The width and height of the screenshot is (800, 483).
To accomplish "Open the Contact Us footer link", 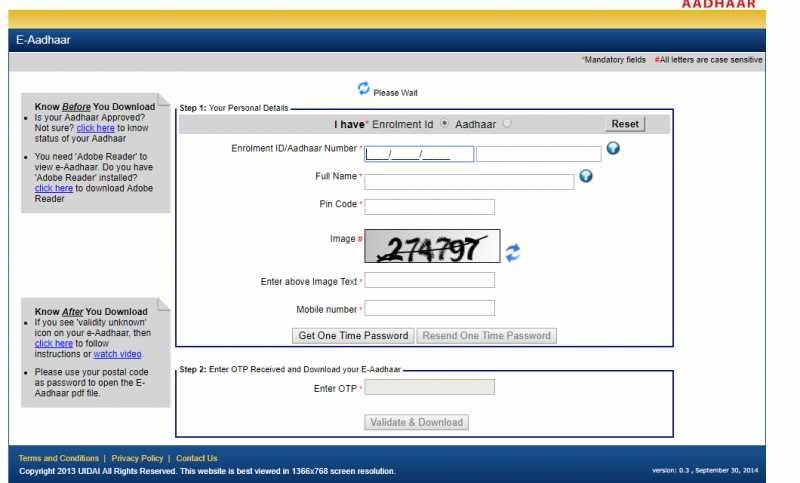I will pyautogui.click(x=197, y=458).
